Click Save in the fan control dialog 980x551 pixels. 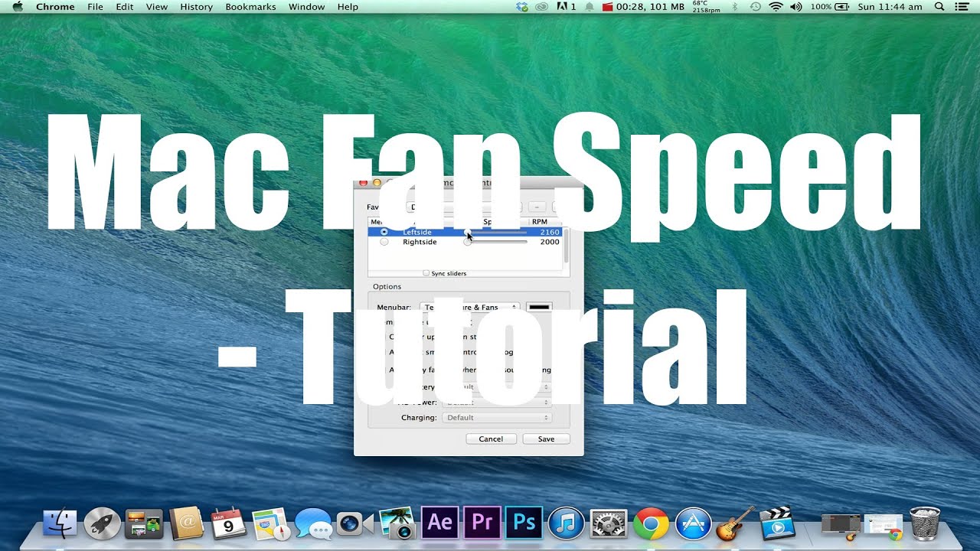point(546,439)
